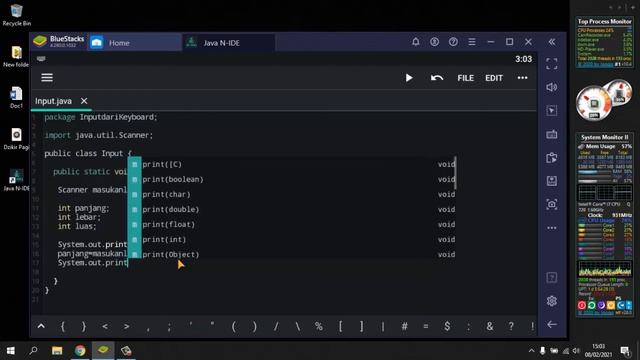This screenshot has width=640, height=360.
Task: Select print([C) autocomplete suggestion
Action: (x=292, y=164)
